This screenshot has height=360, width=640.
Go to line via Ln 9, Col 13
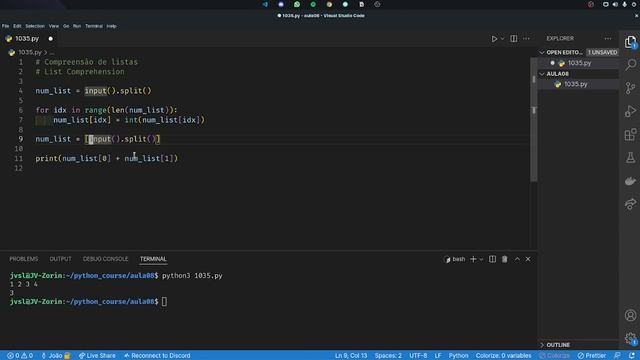351,356
